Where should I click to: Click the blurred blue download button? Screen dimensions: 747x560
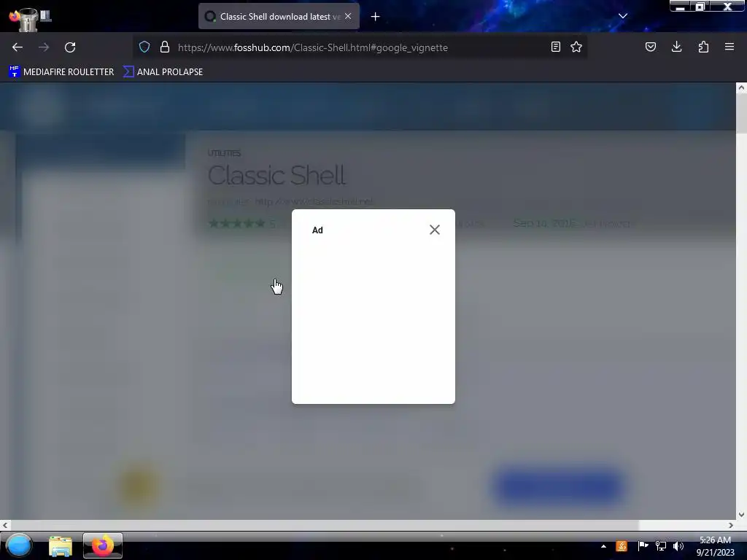[x=560, y=486]
